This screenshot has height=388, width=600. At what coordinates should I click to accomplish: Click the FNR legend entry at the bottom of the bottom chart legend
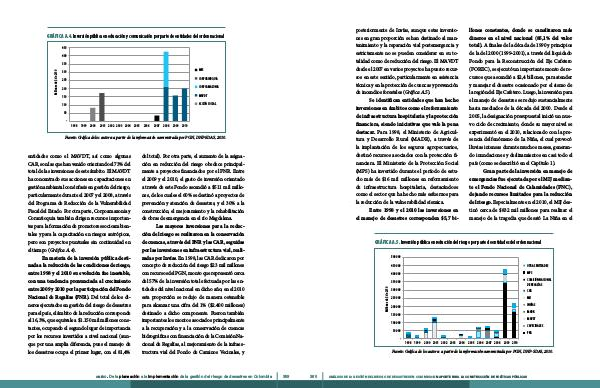pyautogui.click(x=528, y=333)
